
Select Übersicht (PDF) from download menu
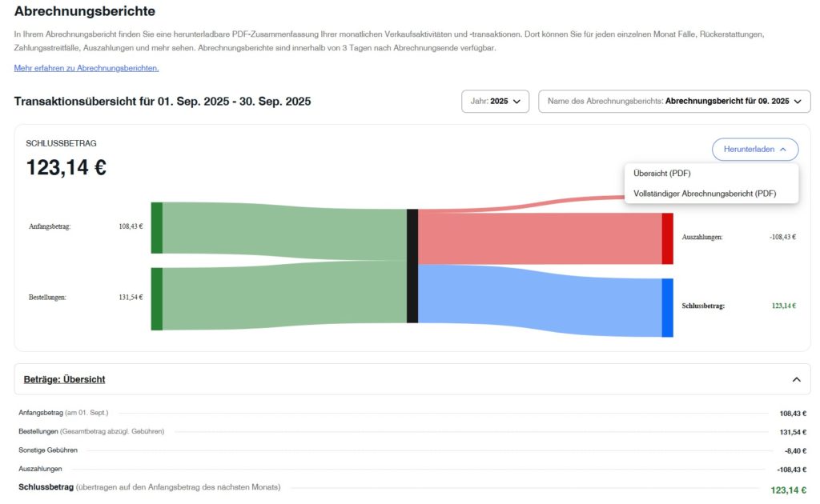tap(662, 174)
